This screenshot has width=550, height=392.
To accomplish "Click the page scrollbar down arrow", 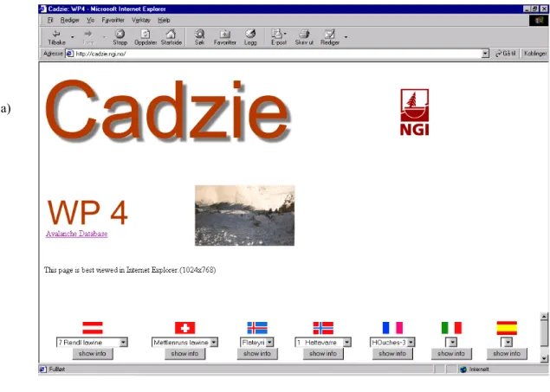I will coord(544,358).
